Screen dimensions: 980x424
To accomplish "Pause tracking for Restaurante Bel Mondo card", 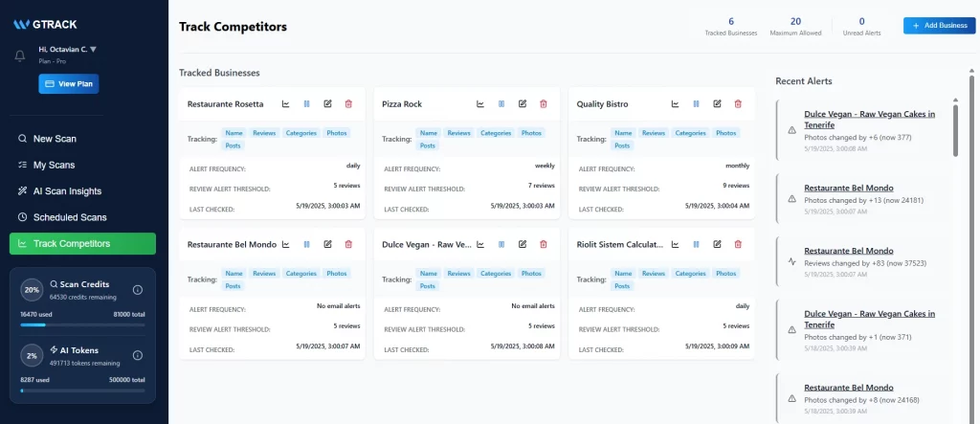I will tap(306, 244).
